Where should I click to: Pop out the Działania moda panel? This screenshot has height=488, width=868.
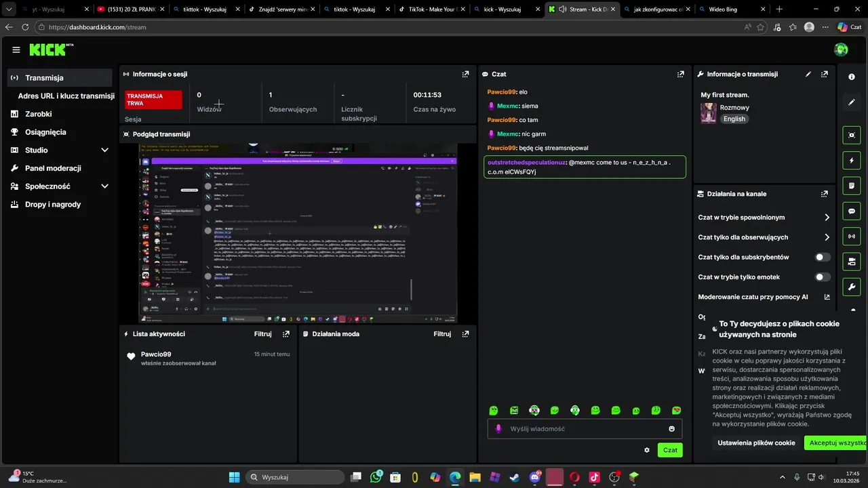tap(465, 334)
